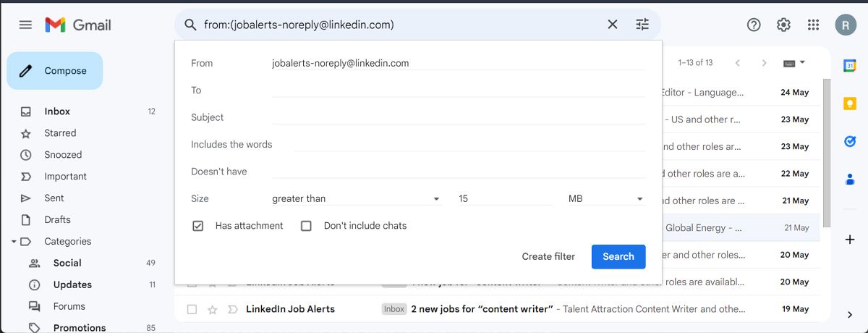Click the blue Search button
The height and width of the screenshot is (333, 868).
click(618, 256)
